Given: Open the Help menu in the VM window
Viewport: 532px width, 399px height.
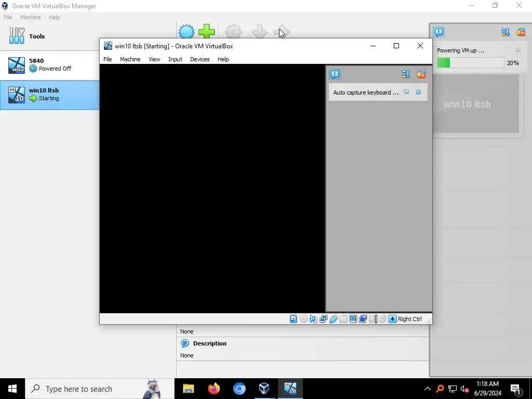Looking at the screenshot, I should [x=223, y=59].
